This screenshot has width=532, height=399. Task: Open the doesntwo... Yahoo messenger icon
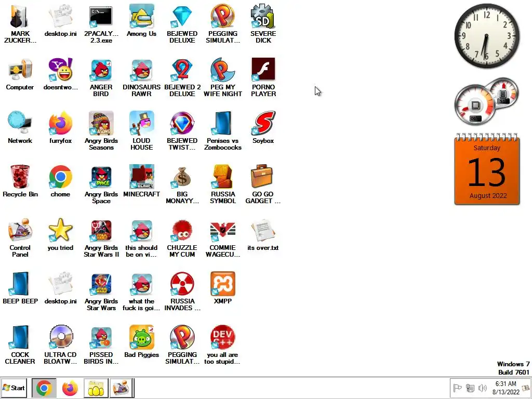[x=60, y=74]
